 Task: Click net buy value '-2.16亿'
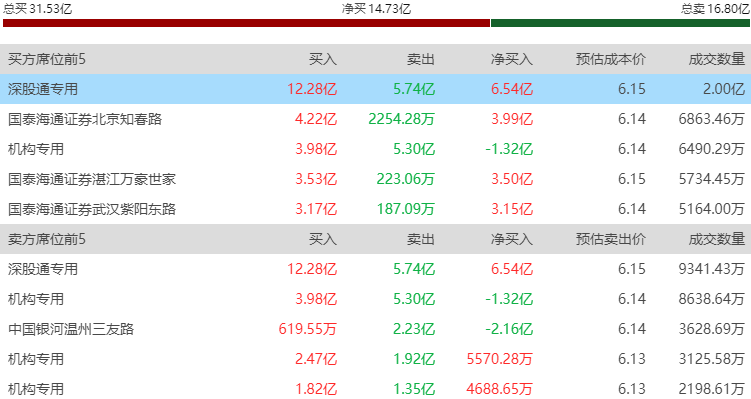tap(509, 329)
